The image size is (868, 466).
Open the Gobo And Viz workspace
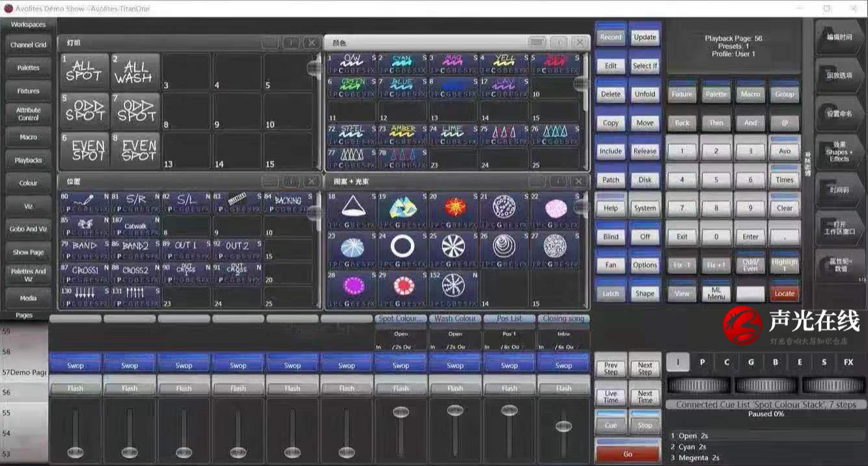[x=28, y=229]
